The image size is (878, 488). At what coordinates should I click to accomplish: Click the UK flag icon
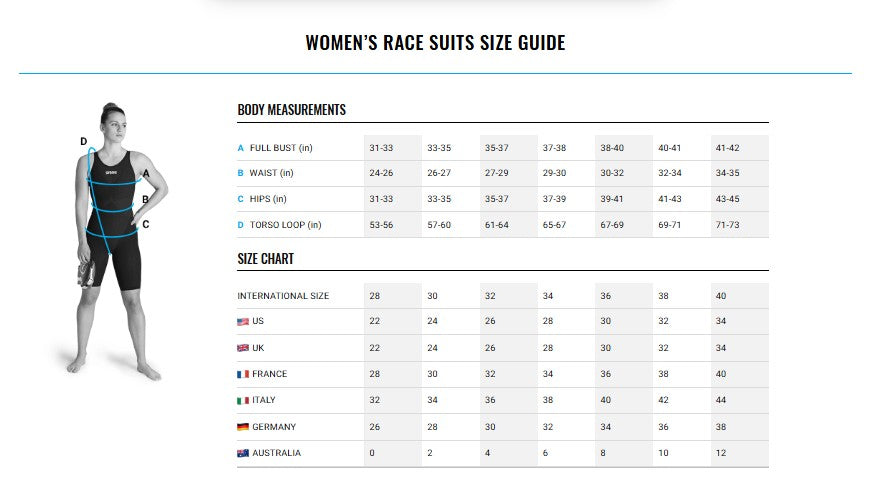(x=242, y=348)
